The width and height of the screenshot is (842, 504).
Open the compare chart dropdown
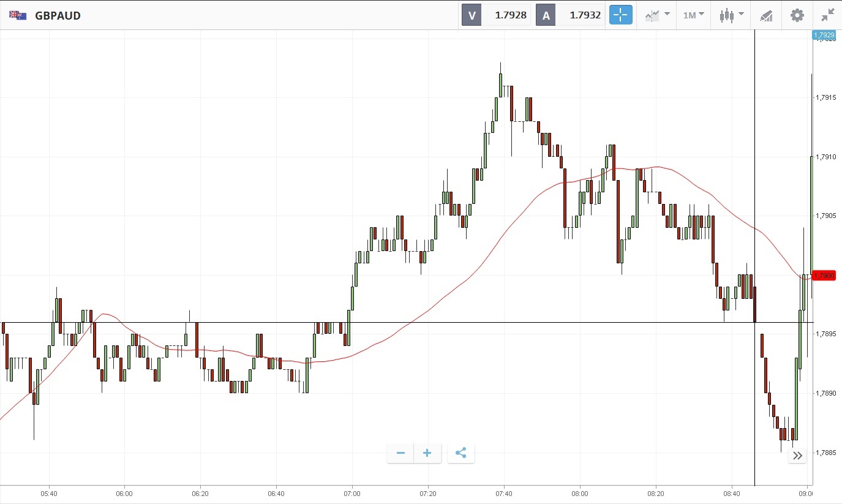point(657,15)
